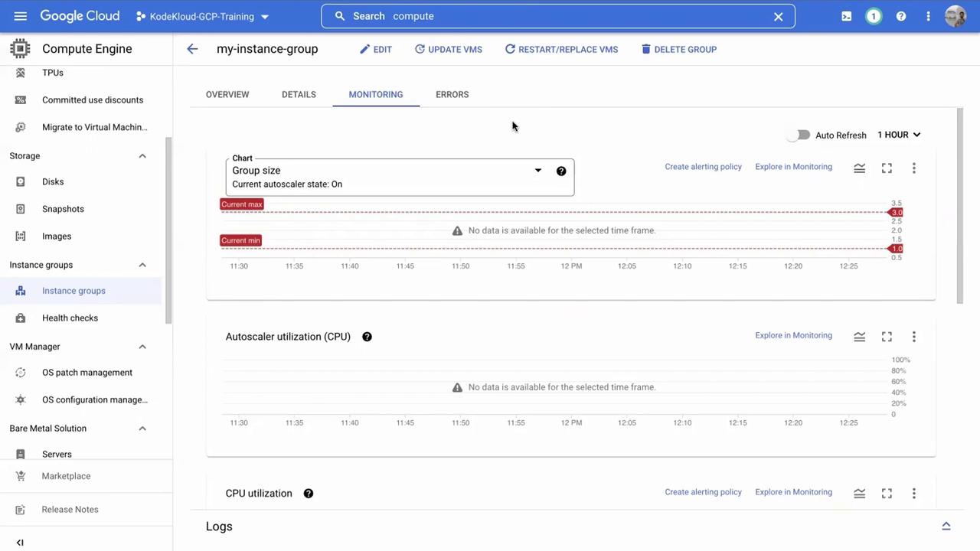980x551 pixels.
Task: Open the Chart Group size dropdown
Action: (x=400, y=178)
